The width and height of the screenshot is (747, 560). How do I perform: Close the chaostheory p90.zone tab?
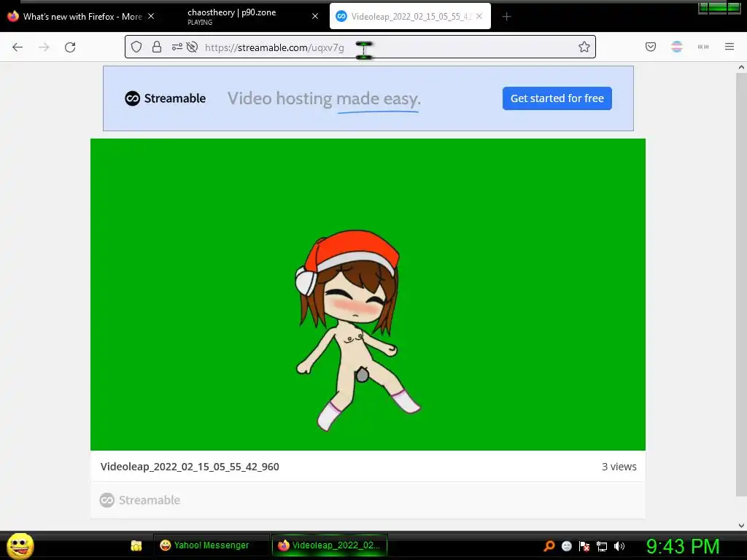click(x=315, y=16)
